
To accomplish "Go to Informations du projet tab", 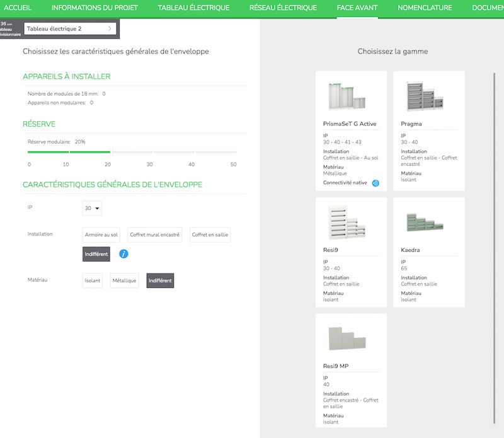I will [94, 8].
